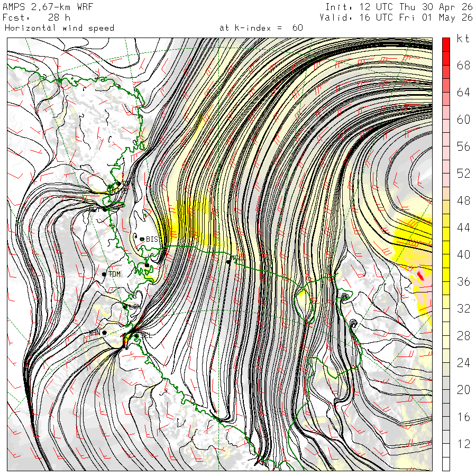Viewport: 476px width, 476px height.
Task: Click the BIS station marker dot
Action: tap(142, 239)
